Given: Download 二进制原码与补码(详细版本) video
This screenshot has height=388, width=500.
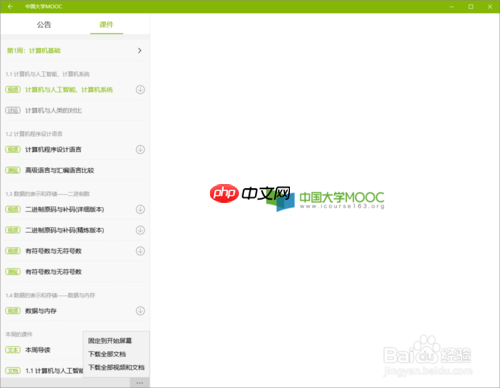Looking at the screenshot, I should tap(140, 209).
